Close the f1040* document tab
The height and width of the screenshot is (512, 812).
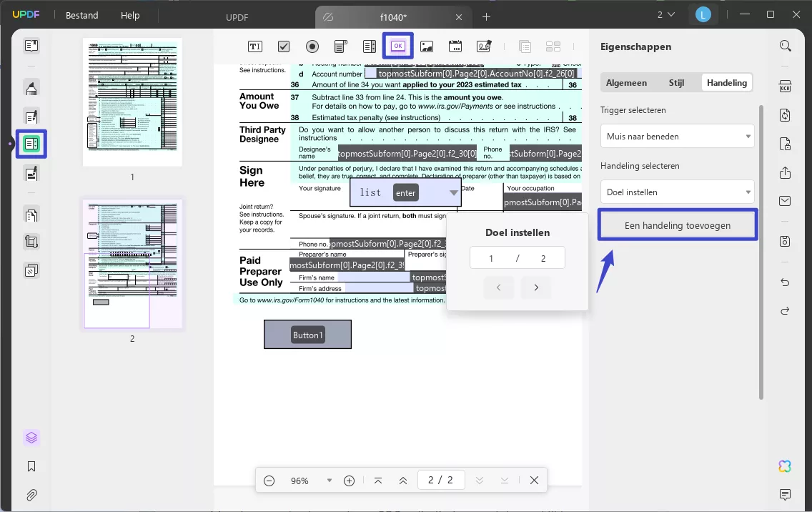[459, 17]
